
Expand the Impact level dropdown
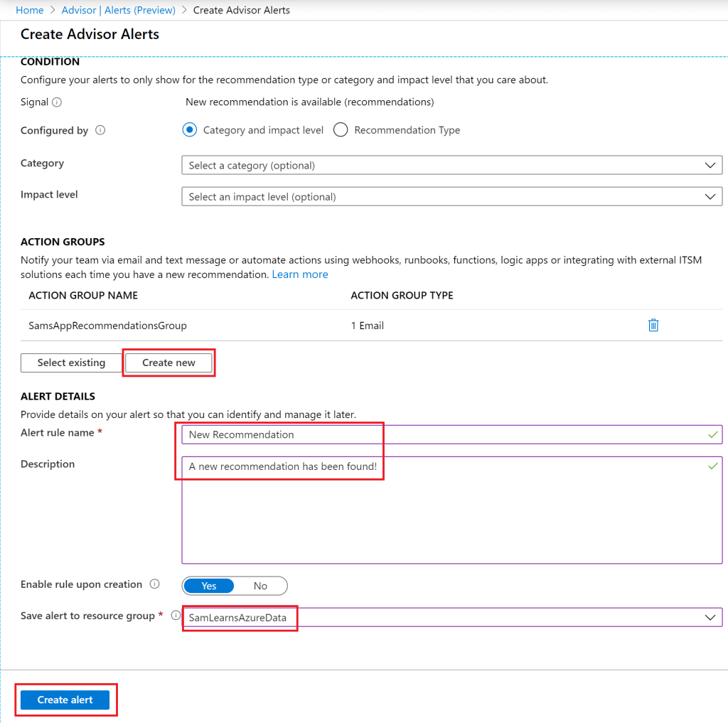[451, 197]
